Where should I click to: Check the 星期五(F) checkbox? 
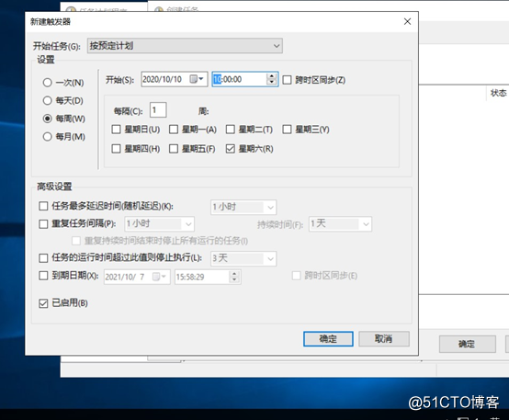174,149
